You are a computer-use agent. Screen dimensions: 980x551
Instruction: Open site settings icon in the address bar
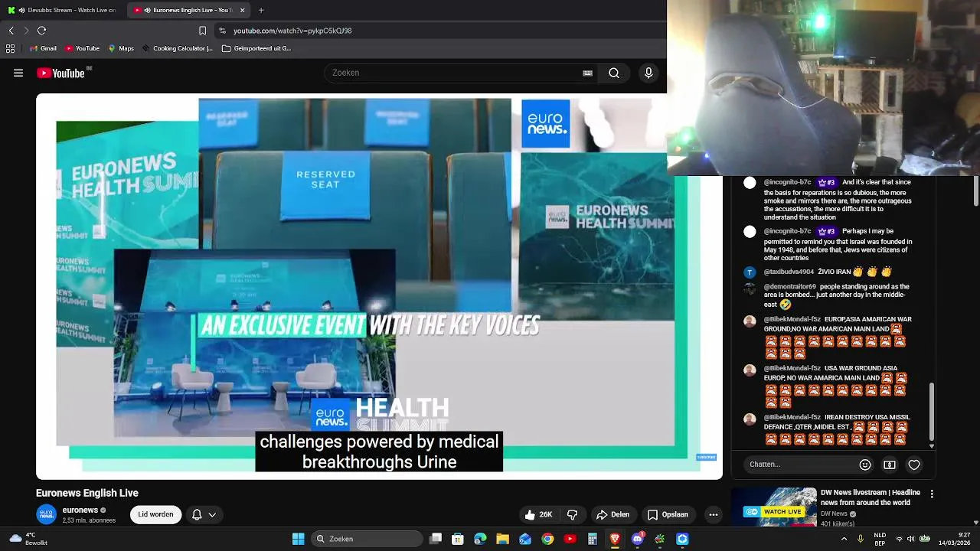(222, 31)
